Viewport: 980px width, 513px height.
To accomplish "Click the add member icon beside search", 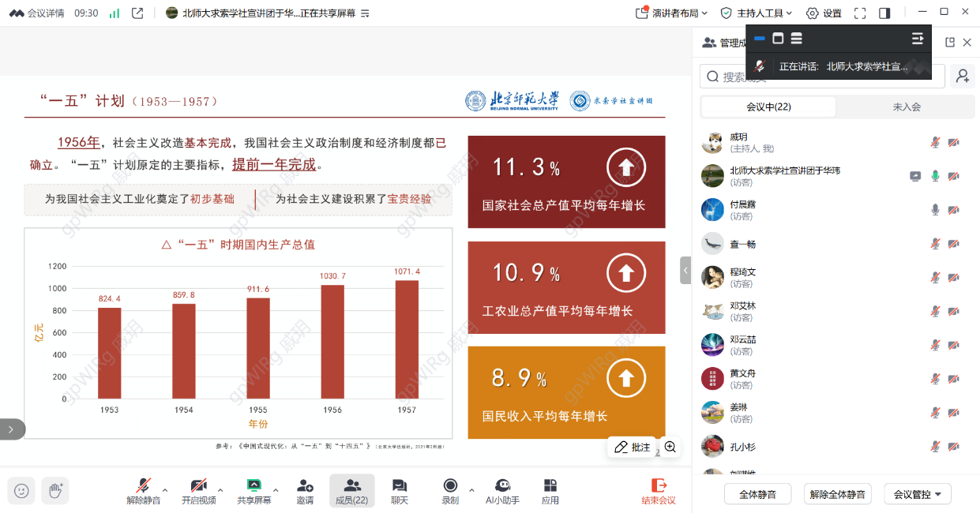I will coord(962,76).
